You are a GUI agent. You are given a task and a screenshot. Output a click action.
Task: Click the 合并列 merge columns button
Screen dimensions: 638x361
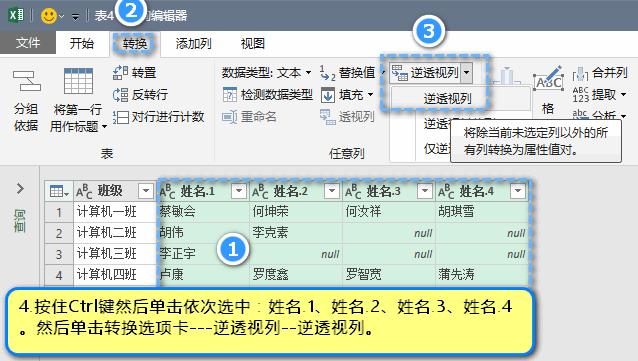tap(600, 73)
